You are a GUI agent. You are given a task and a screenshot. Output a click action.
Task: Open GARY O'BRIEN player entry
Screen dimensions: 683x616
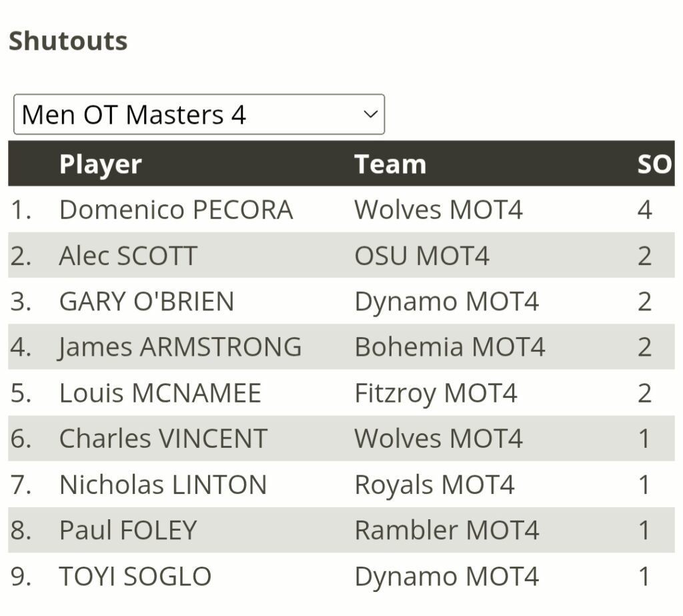[x=147, y=301]
